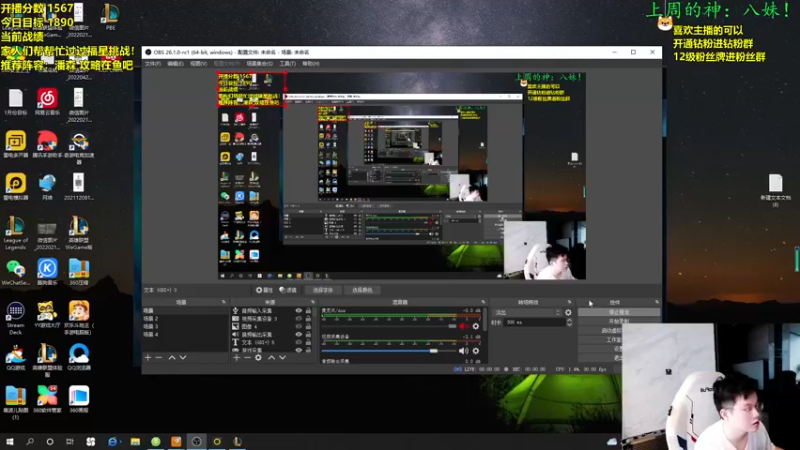Open PBE League desktop shortcut
Screen dimensions: 800x450
tap(110, 16)
